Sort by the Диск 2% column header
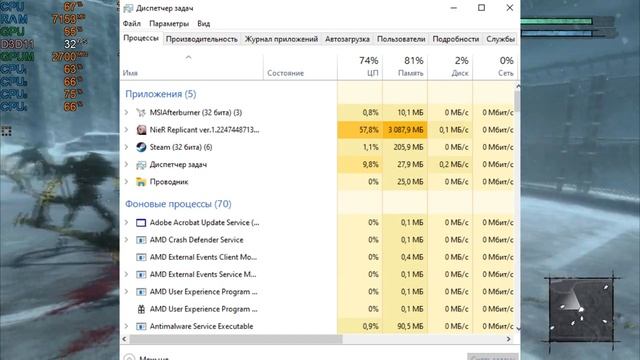The width and height of the screenshot is (640, 360). [x=450, y=67]
